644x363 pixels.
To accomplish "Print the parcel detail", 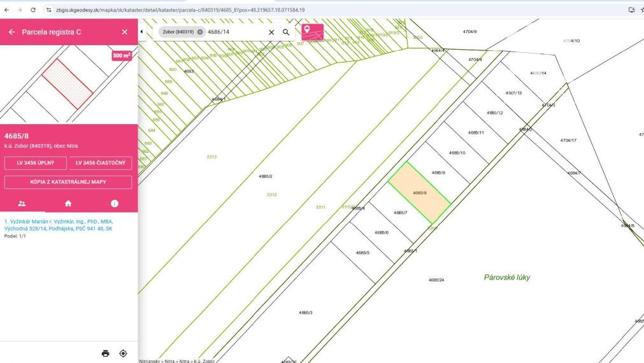I will coord(106,353).
